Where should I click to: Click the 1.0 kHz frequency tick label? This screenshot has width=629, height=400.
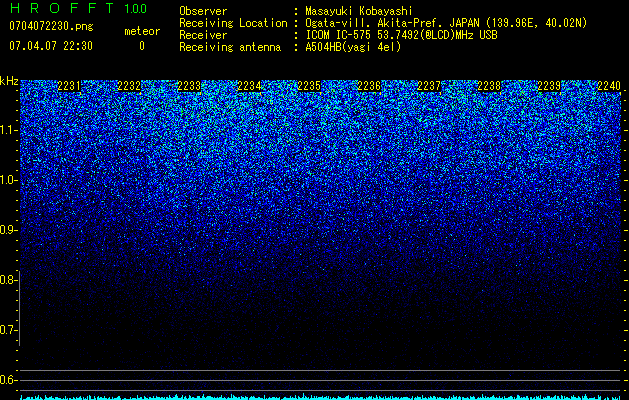coord(9,180)
